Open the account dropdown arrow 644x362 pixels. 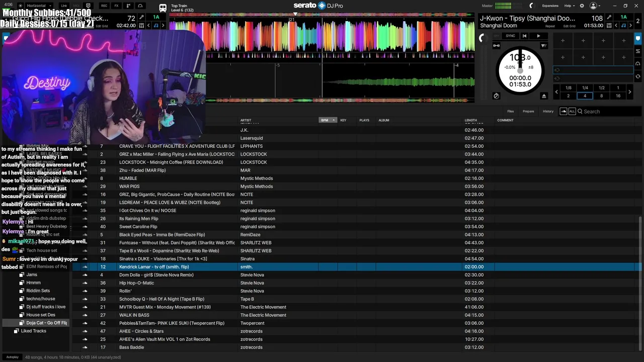(600, 6)
